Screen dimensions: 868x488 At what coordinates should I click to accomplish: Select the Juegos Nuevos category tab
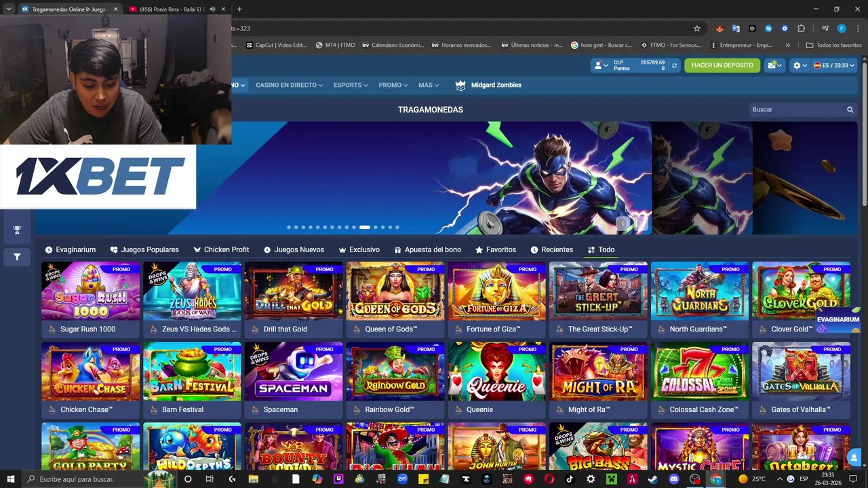point(294,249)
